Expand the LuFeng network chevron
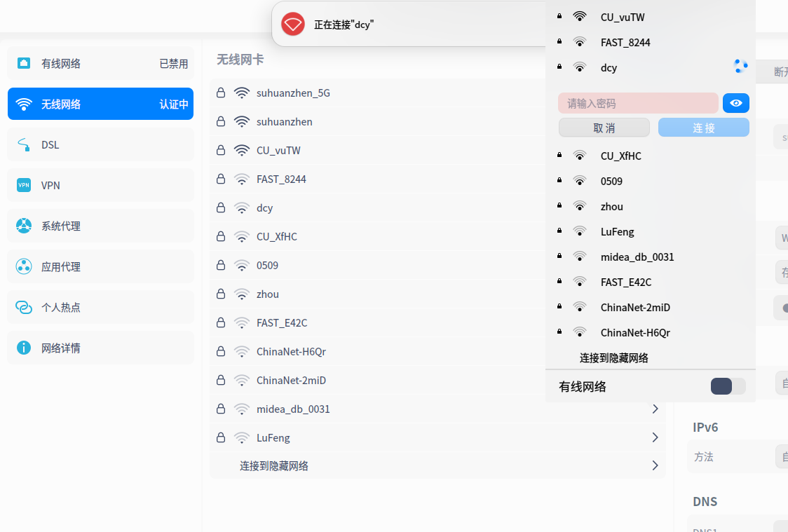The width and height of the screenshot is (788, 532). (x=655, y=437)
